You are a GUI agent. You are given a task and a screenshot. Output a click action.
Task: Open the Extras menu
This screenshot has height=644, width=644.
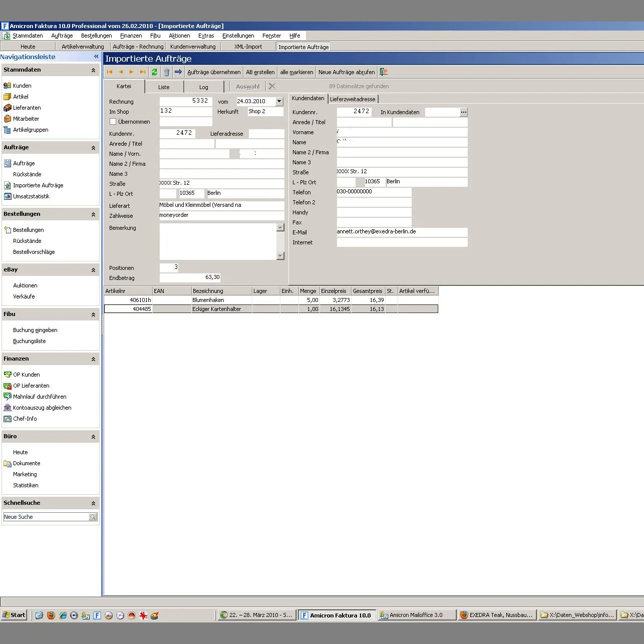click(x=206, y=35)
